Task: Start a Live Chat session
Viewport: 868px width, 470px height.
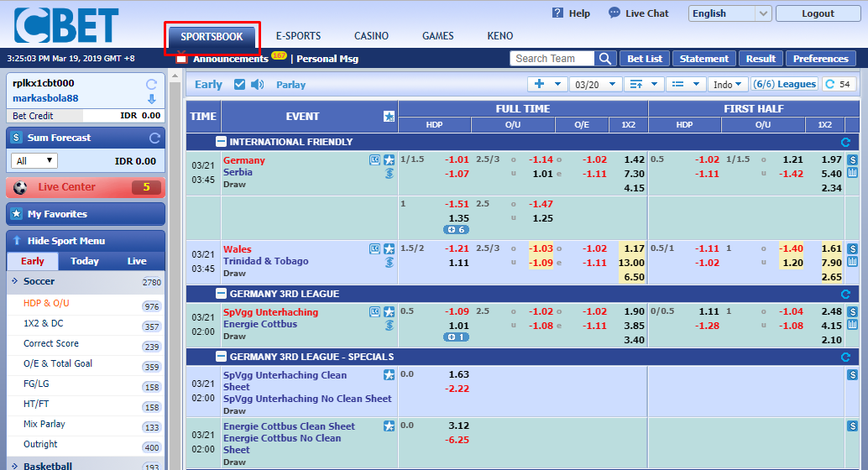Action: [638, 13]
